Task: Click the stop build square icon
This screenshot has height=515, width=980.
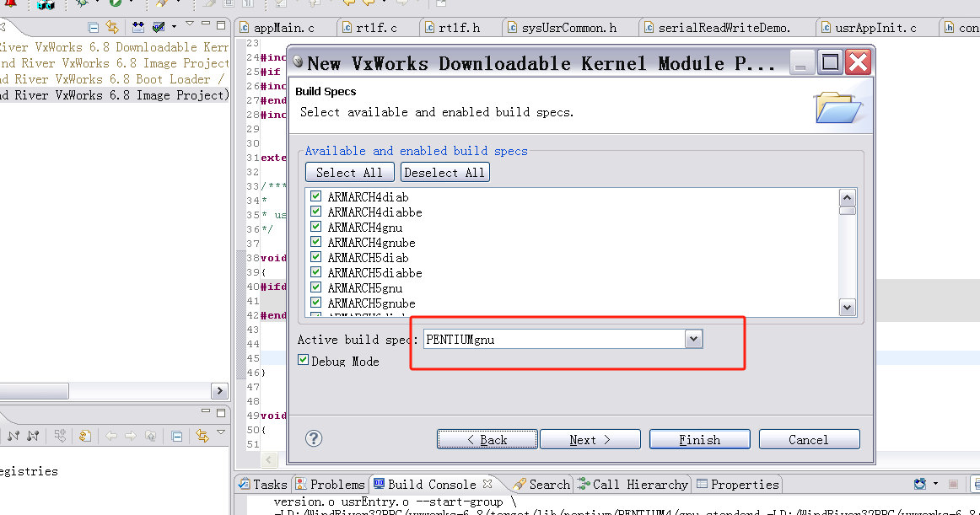Action: click(953, 484)
